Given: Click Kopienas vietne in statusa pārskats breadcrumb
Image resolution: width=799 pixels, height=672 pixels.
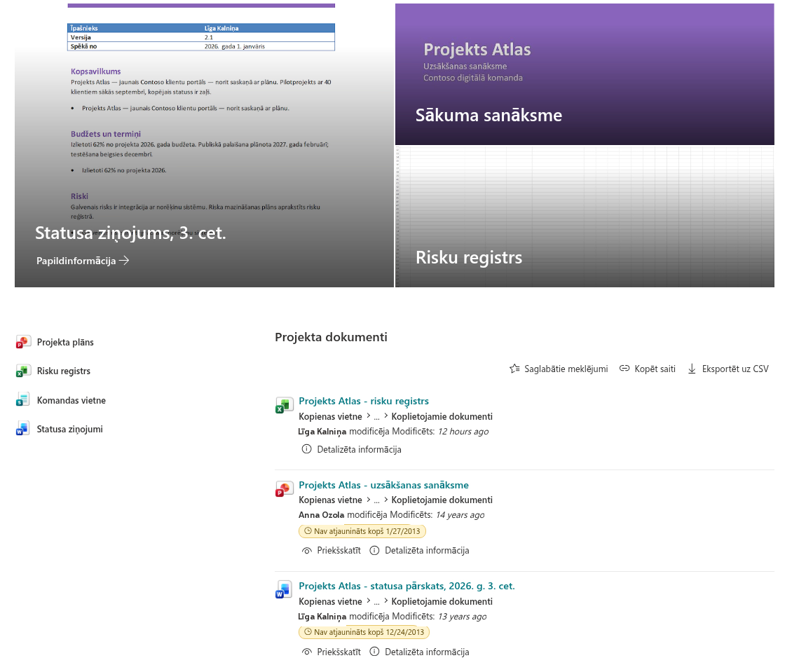Looking at the screenshot, I should click(x=330, y=601).
